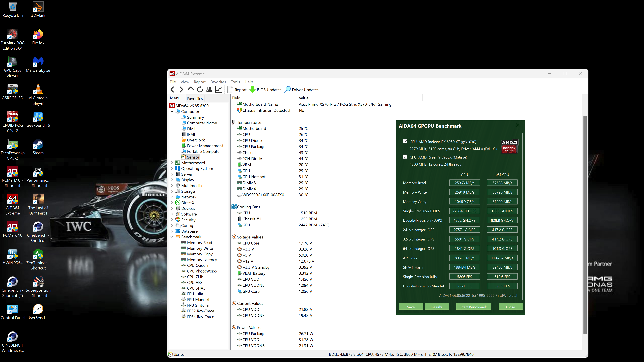This screenshot has height=362, width=644.
Task: Open the VLC media player desktop icon
Action: click(38, 95)
